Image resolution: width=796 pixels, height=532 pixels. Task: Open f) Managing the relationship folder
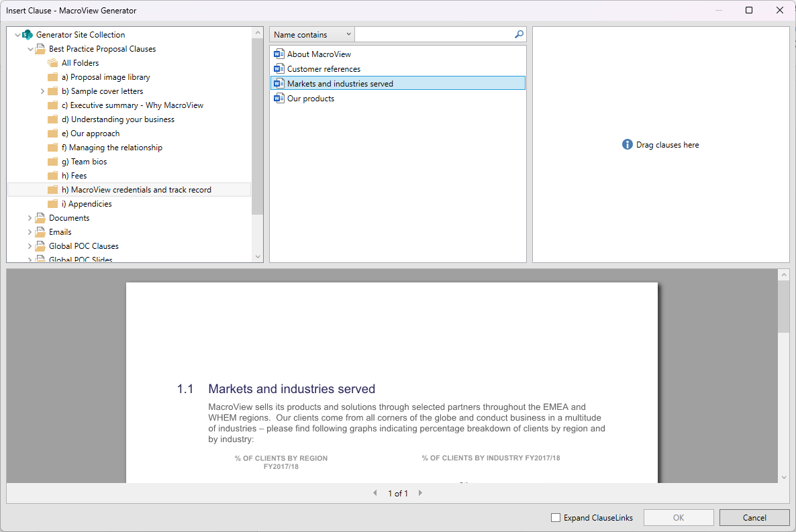point(111,148)
